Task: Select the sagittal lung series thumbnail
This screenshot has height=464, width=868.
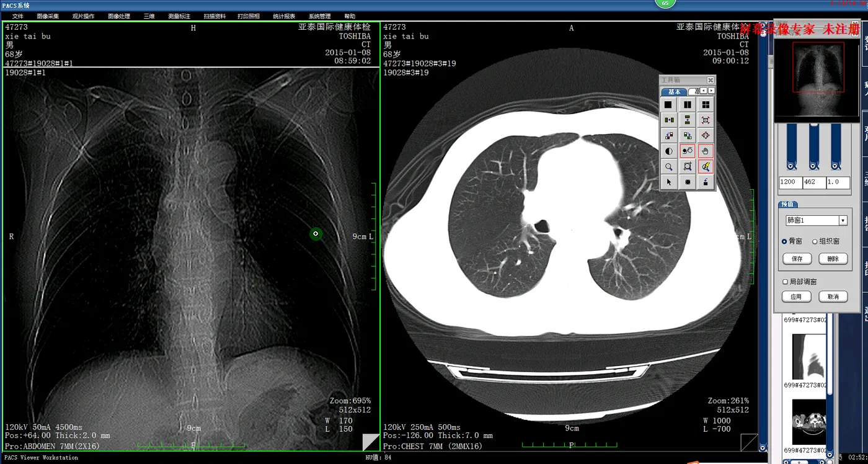Action: 808,357
